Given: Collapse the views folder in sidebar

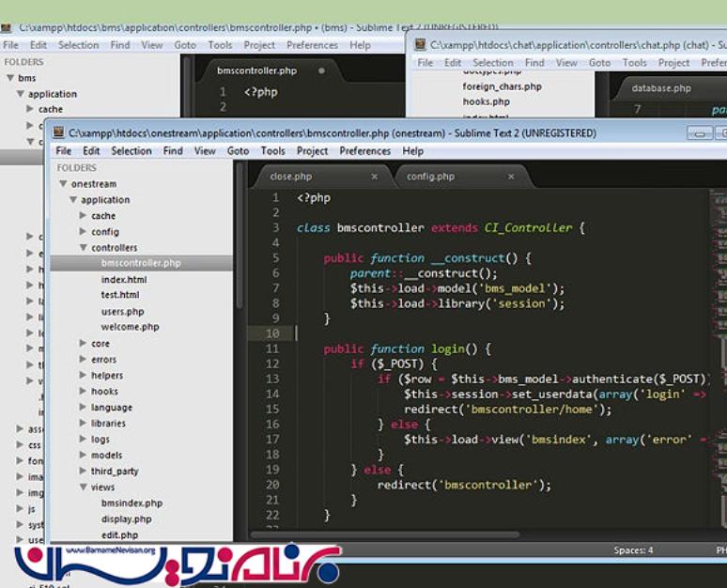Looking at the screenshot, I should point(83,487).
